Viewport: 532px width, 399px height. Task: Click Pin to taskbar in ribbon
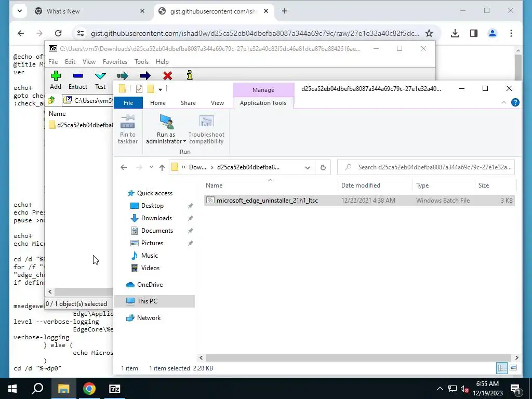tap(128, 129)
